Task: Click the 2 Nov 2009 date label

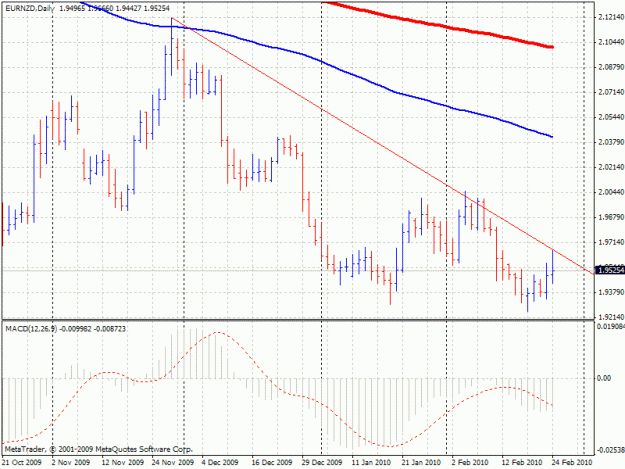Action: (71, 462)
